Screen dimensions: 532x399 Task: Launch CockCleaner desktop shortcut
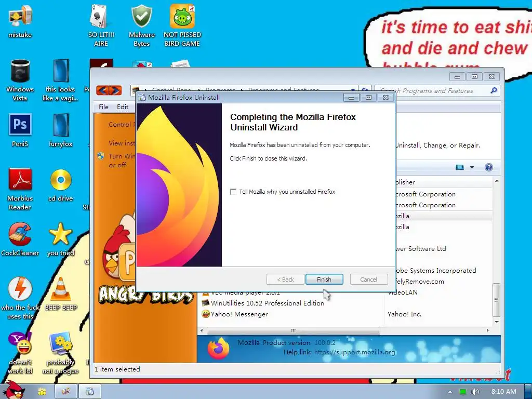[x=20, y=239]
